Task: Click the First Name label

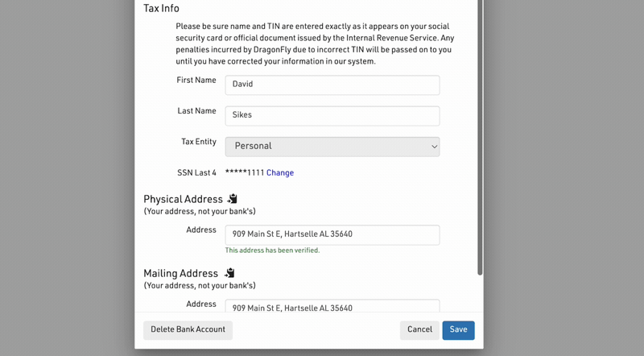Action: (x=196, y=81)
